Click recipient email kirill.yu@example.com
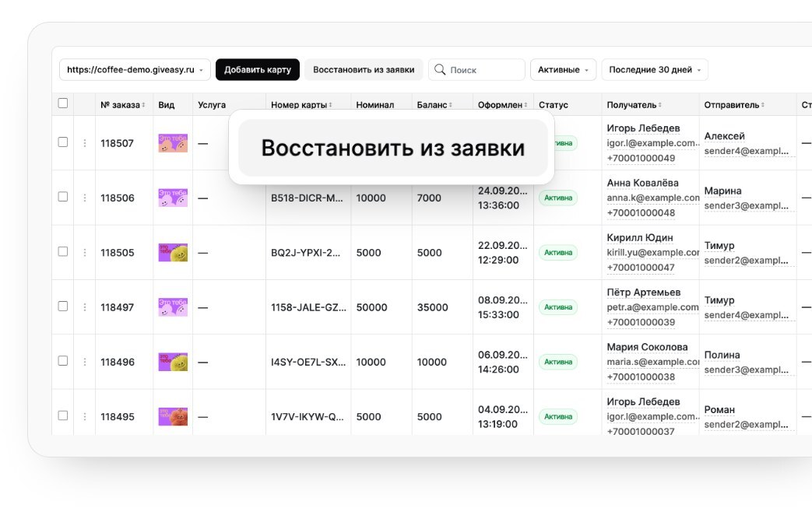This screenshot has height=508, width=812. click(653, 253)
